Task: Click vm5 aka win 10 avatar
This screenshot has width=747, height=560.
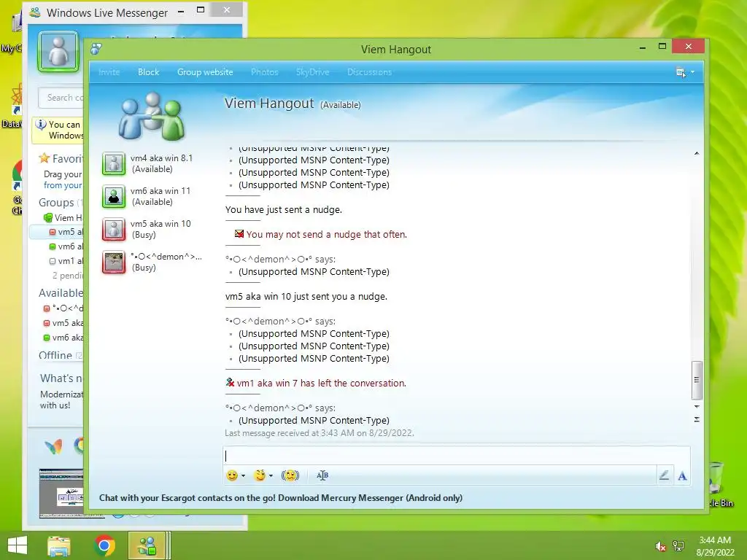Action: pos(114,229)
